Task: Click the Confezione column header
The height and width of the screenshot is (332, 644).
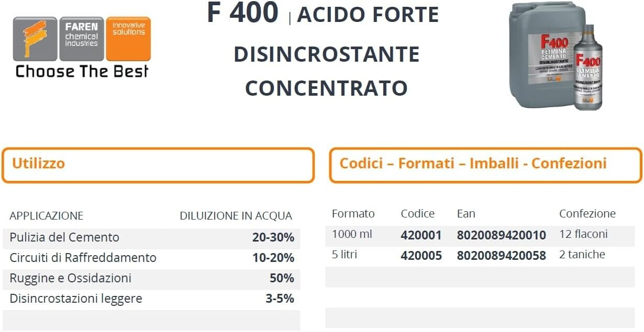Action: 587,213
